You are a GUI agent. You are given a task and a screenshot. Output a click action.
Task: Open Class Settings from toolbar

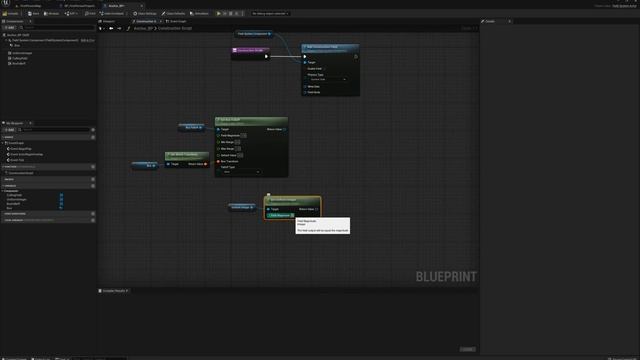pyautogui.click(x=145, y=13)
